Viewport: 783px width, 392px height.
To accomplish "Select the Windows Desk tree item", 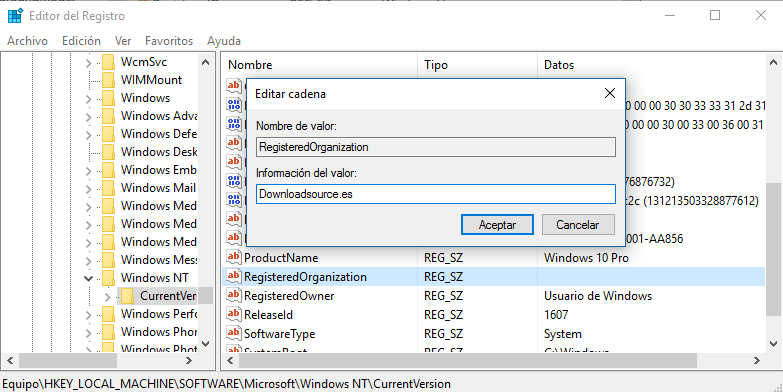I will (x=159, y=152).
